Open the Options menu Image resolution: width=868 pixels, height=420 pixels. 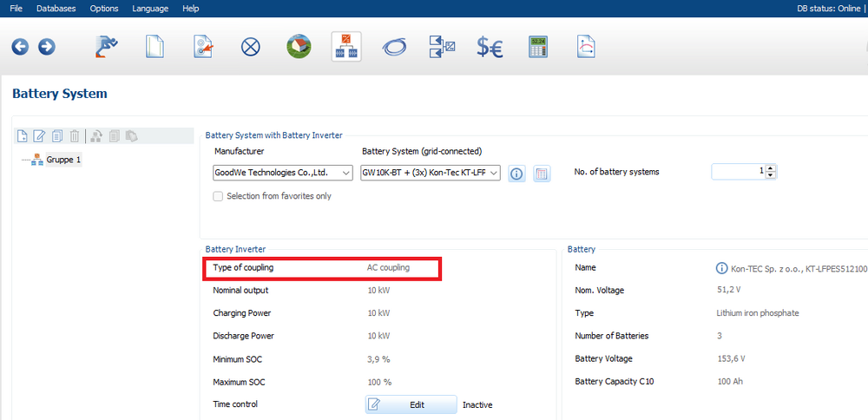tap(104, 8)
